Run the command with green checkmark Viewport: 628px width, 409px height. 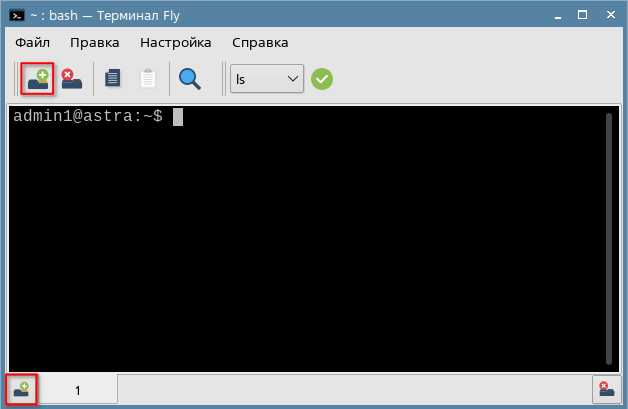321,78
